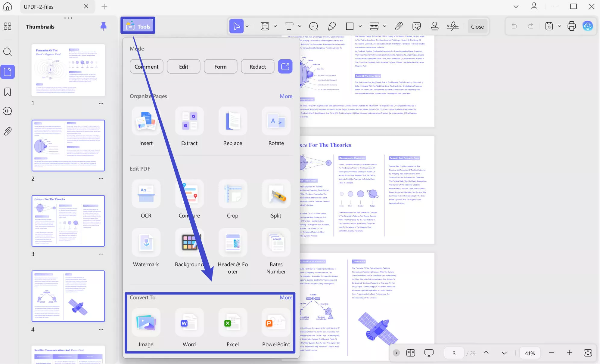Open the bookmarks panel in sidebar
Viewport: 600px width, 364px height.
[x=8, y=92]
